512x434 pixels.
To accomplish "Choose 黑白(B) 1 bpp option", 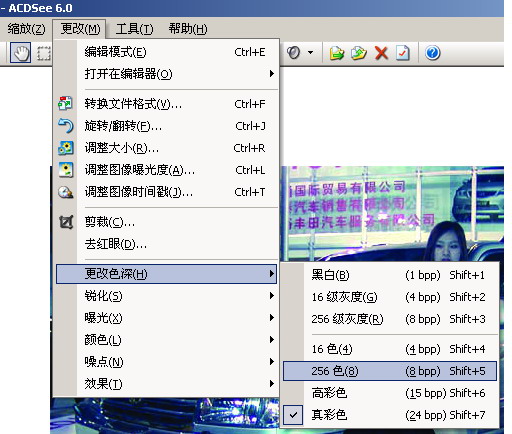I will pos(390,275).
